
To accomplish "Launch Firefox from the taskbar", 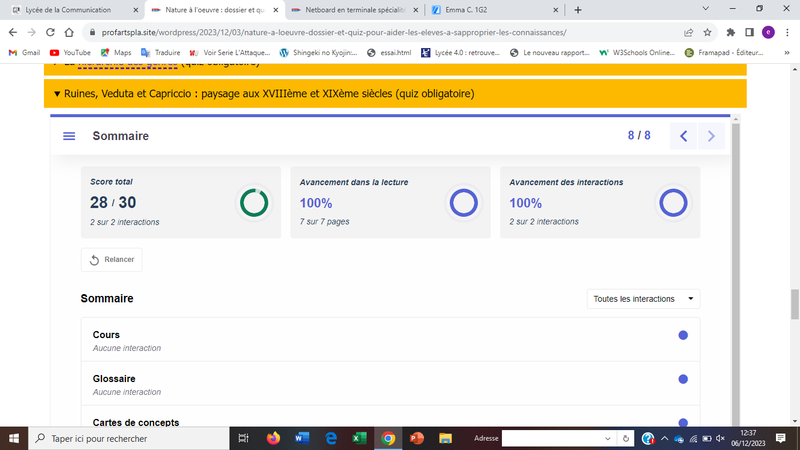I will coord(274,438).
